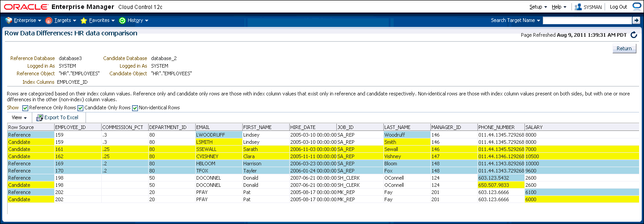Screen dimensions: 644x224
Task: Click the LWOODRUFF email cell
Action: (219, 134)
